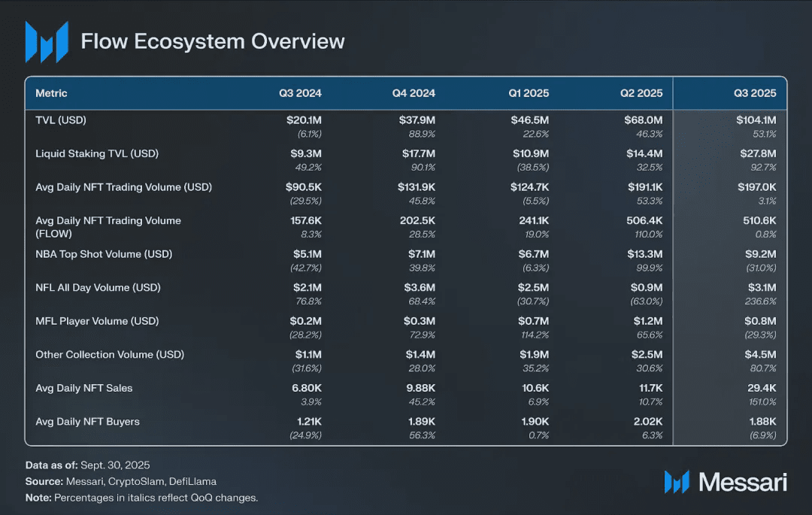Click the Source line listing Messari, CryptoSlam, DefiLlama
Viewport: 812px width, 515px height.
[x=126, y=481]
